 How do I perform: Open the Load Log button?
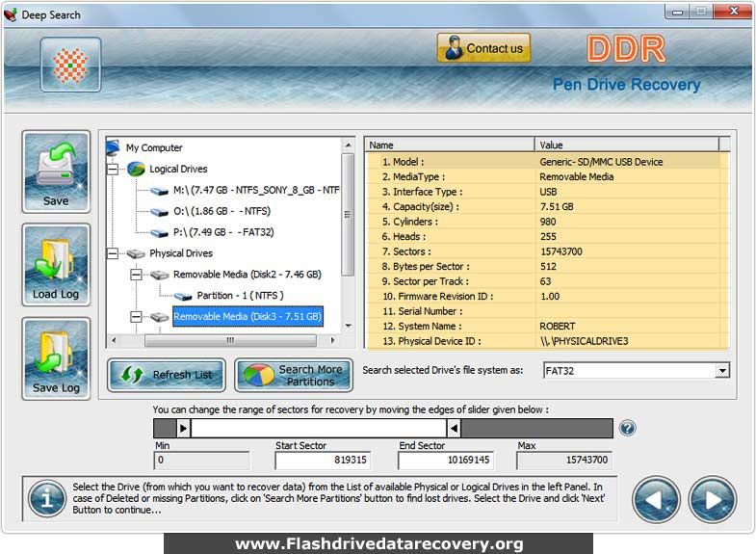click(56, 265)
